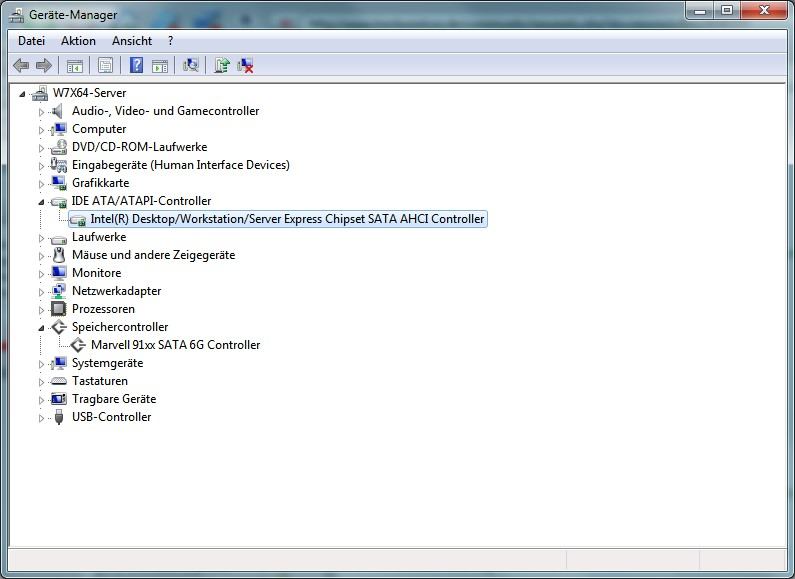The image size is (795, 579).
Task: Click the mouse icon for Zeigegeräte
Action: coord(59,255)
